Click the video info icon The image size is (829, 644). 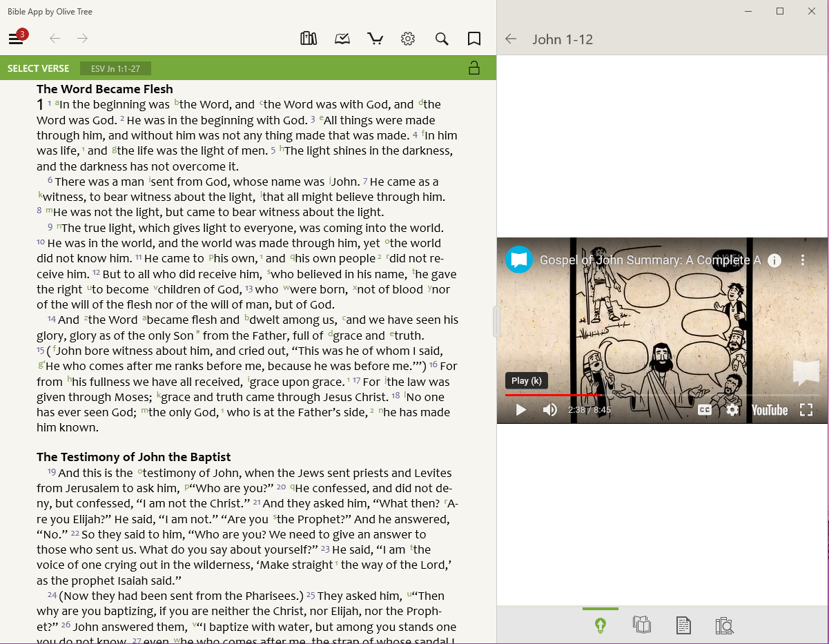coord(774,260)
